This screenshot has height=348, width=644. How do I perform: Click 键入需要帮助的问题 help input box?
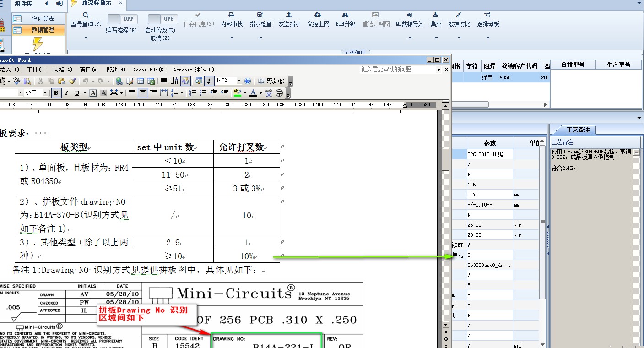[x=398, y=69]
